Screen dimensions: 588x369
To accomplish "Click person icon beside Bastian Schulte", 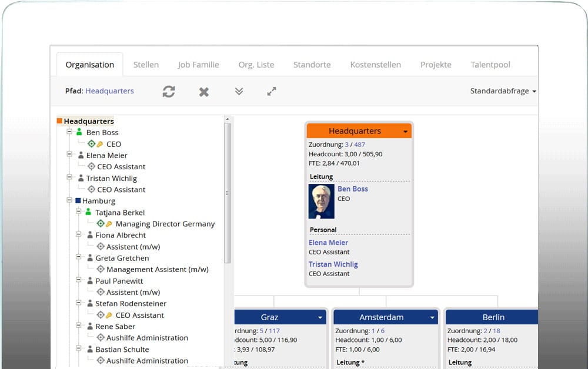I will pyautogui.click(x=90, y=349).
